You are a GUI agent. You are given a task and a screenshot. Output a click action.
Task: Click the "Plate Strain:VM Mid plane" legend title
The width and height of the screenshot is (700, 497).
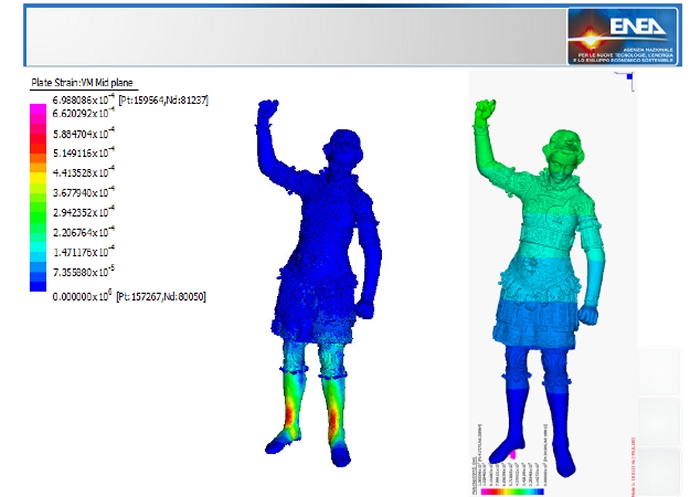(83, 82)
